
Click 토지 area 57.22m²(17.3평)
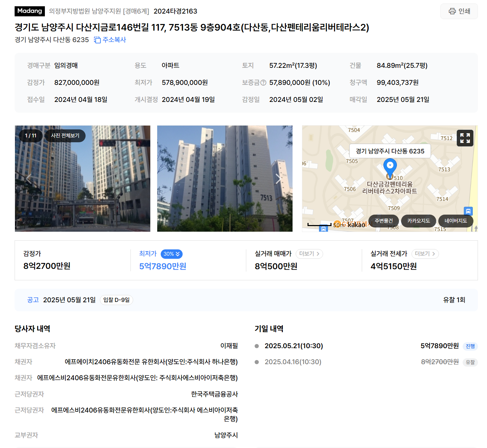pos(293,65)
